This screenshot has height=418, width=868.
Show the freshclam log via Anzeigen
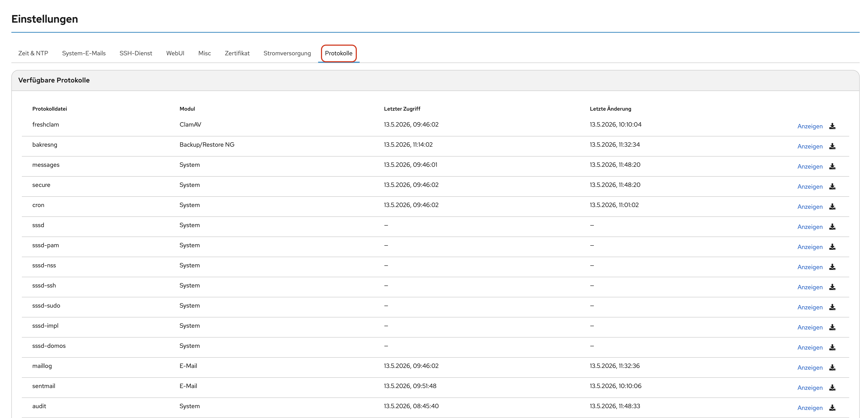pos(810,126)
